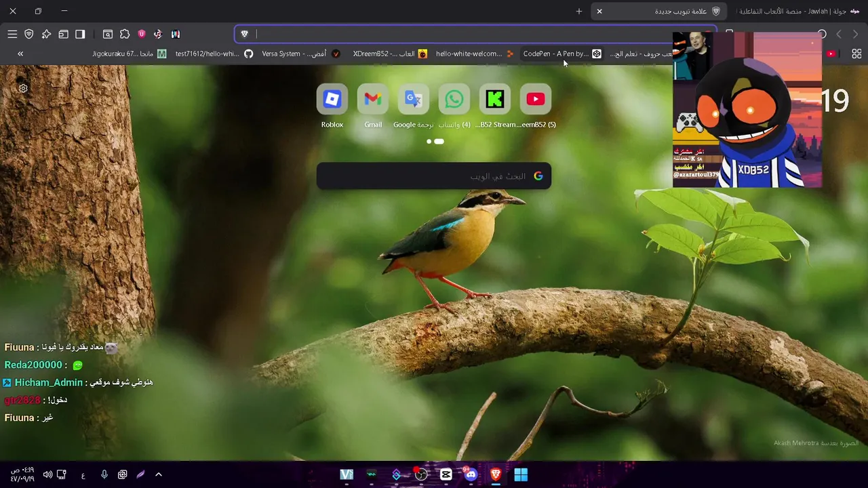Select the new tab titled علامة تبويب جديدة
The width and height of the screenshot is (868, 488).
(660, 12)
